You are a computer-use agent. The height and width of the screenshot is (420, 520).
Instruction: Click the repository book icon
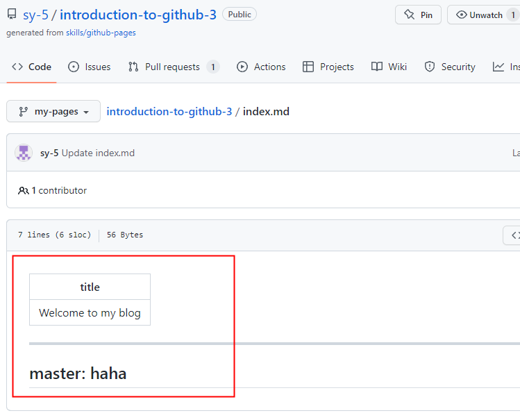click(12, 15)
